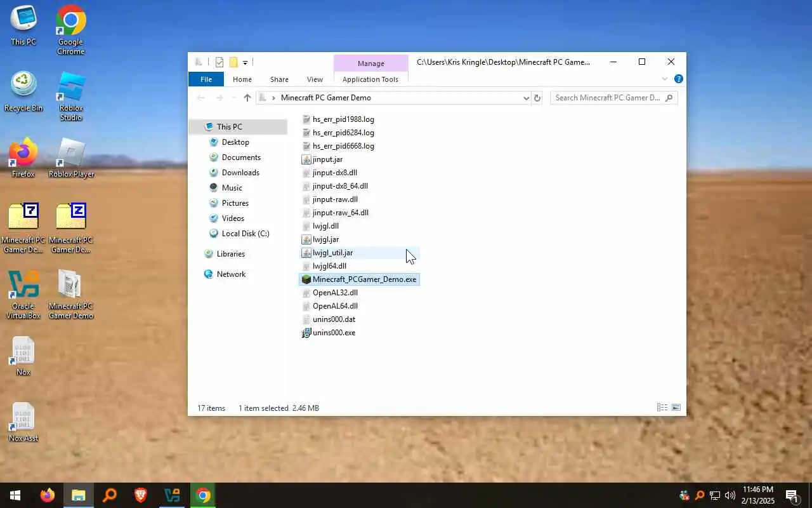This screenshot has height=508, width=812.
Task: Open the Share ribbon tab
Action: click(279, 79)
